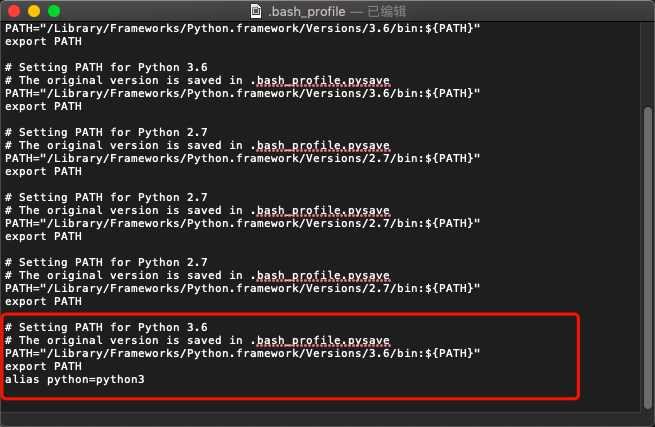
Task: Click the PATH= line inside the red highlighted box
Action: point(242,354)
